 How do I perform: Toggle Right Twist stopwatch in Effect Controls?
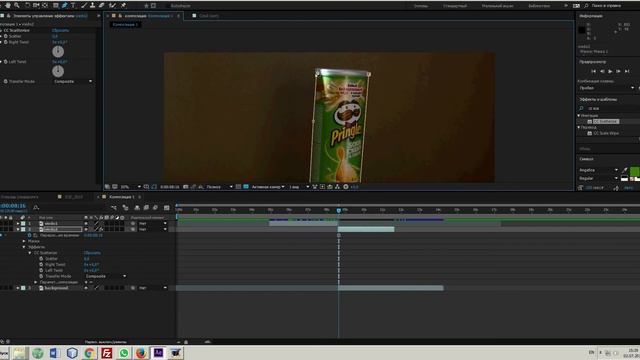point(6,42)
